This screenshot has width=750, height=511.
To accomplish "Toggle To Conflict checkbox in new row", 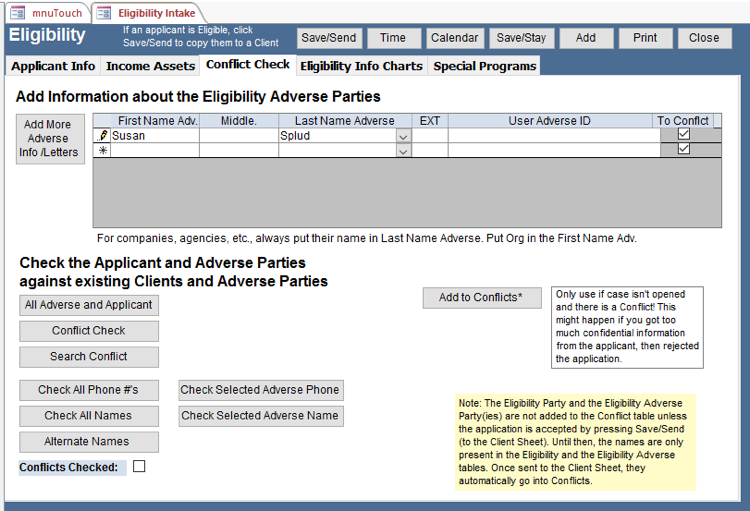I will tap(683, 150).
